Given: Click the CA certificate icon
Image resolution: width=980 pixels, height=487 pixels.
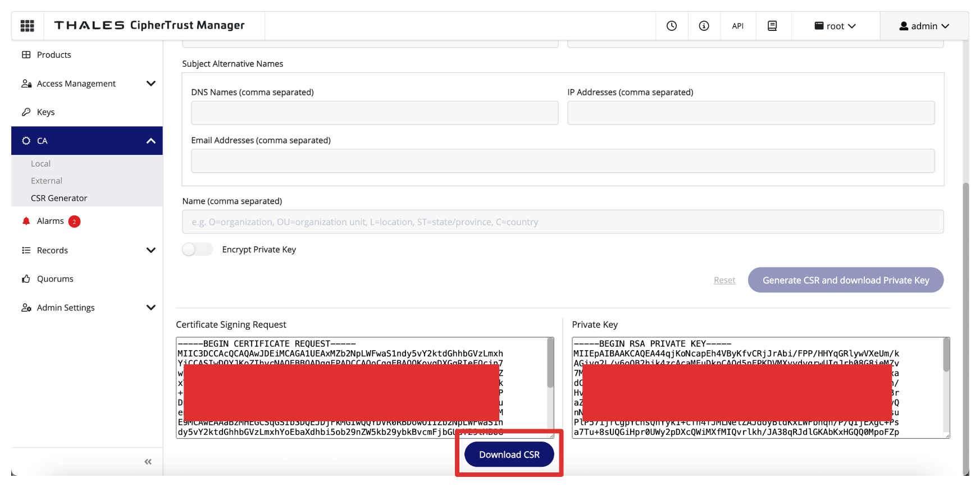Looking at the screenshot, I should pos(26,141).
